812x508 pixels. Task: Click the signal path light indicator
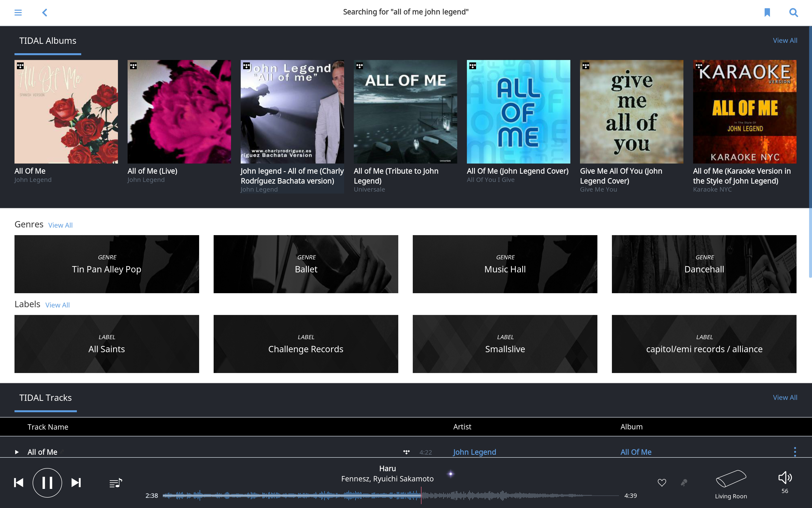[451, 474]
